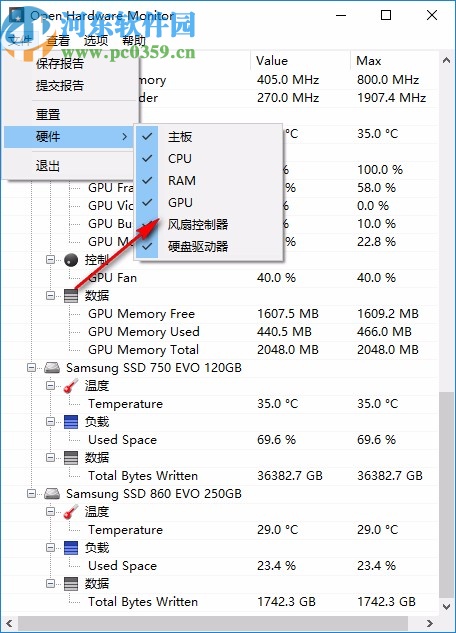Open the 查看 menu
Image resolution: width=456 pixels, height=633 pixels.
[58, 40]
